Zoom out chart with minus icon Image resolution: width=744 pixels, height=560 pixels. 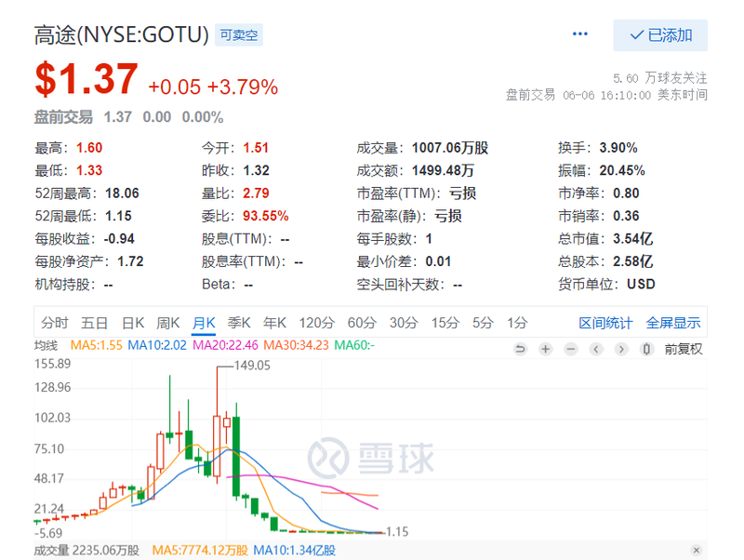[571, 350]
